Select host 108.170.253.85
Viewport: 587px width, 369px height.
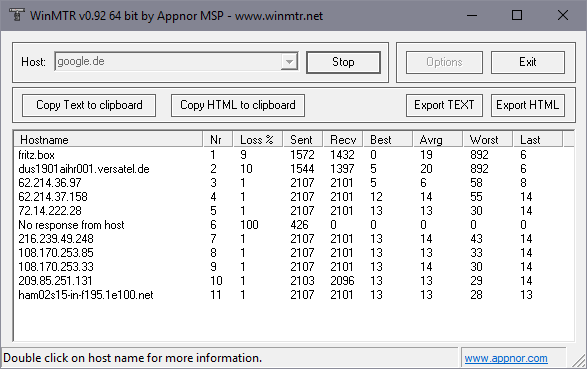coord(56,253)
